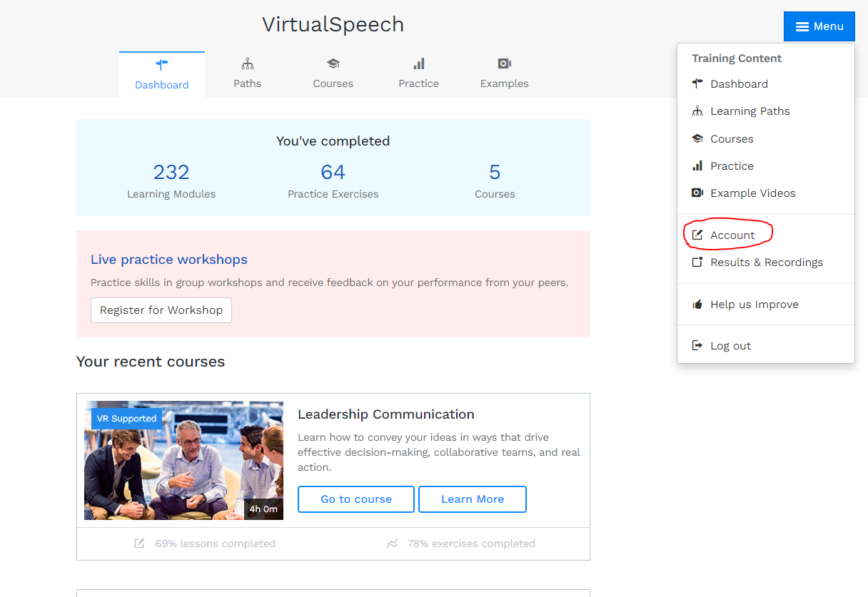Open Learning Paths from the menu
This screenshot has width=868, height=597.
[766, 111]
